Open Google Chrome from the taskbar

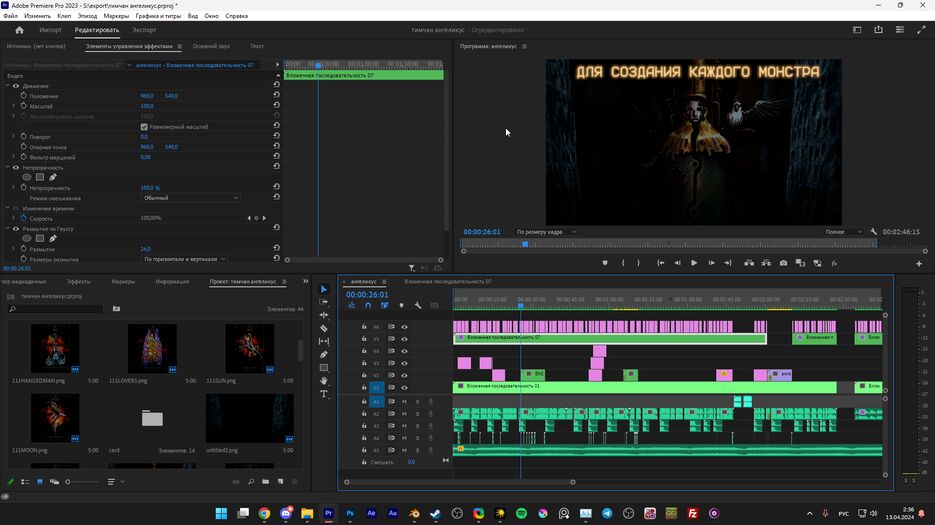tap(264, 513)
